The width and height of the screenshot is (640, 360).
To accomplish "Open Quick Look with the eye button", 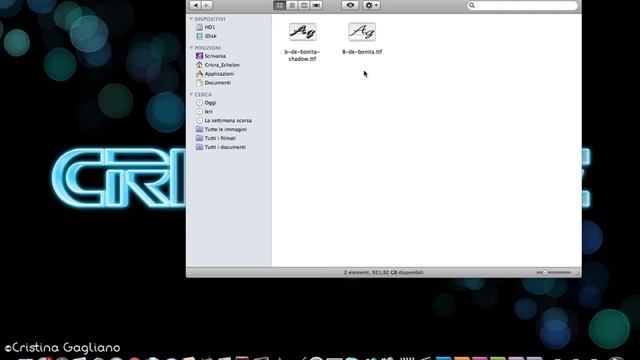I will pyautogui.click(x=350, y=5).
